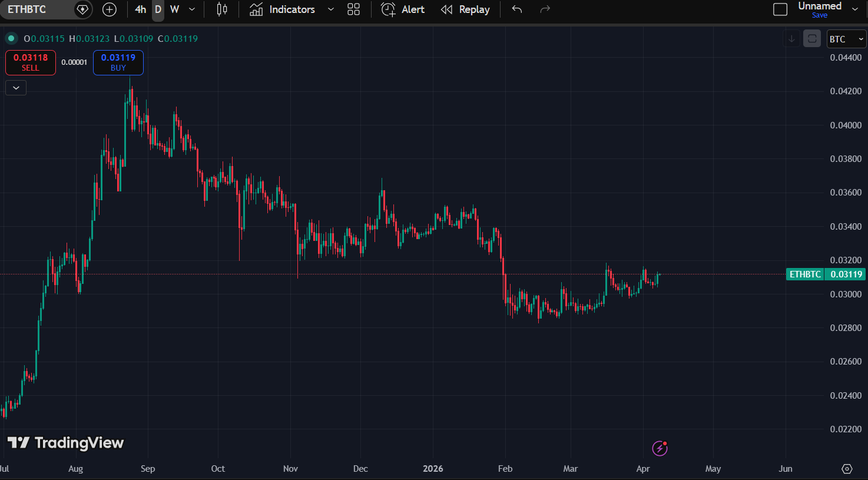Click the 0.04200 price scale label
The width and height of the screenshot is (868, 480).
click(x=846, y=91)
